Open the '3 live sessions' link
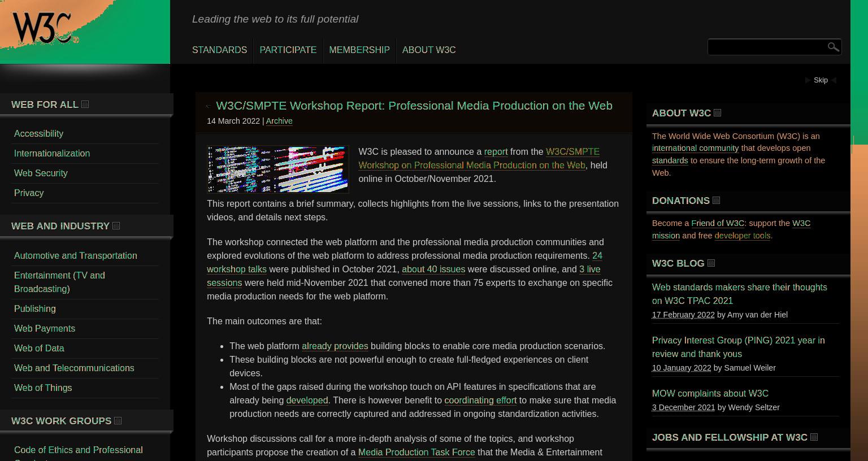The height and width of the screenshot is (461, 868). point(224,282)
